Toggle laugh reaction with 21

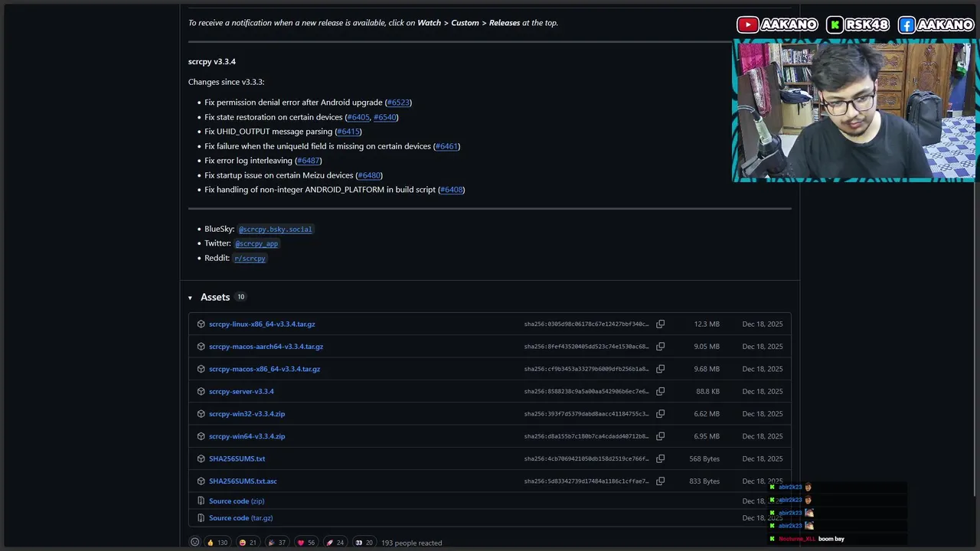click(x=247, y=543)
